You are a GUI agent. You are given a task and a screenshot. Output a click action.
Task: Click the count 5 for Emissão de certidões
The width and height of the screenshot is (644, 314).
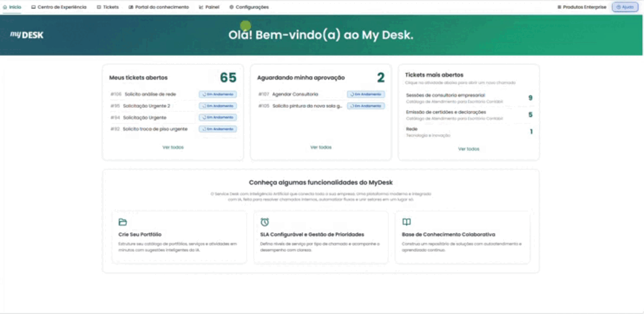[x=530, y=115]
